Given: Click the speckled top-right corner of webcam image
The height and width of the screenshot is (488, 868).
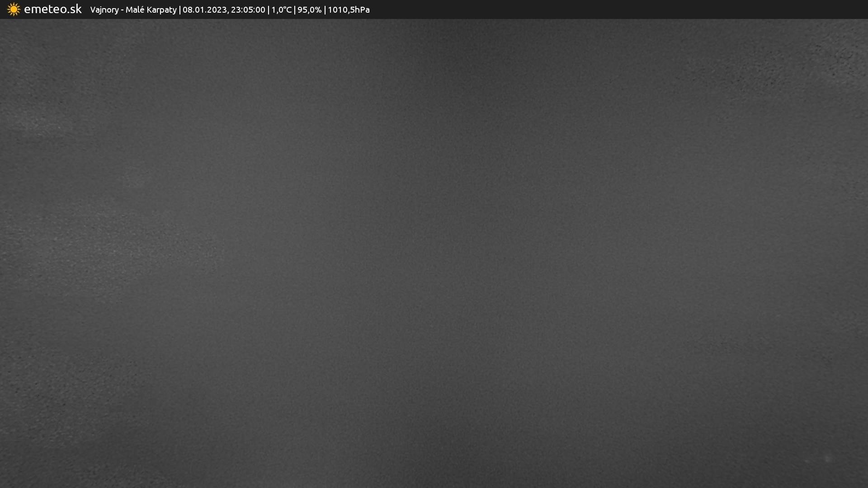Looking at the screenshot, I should (841, 54).
